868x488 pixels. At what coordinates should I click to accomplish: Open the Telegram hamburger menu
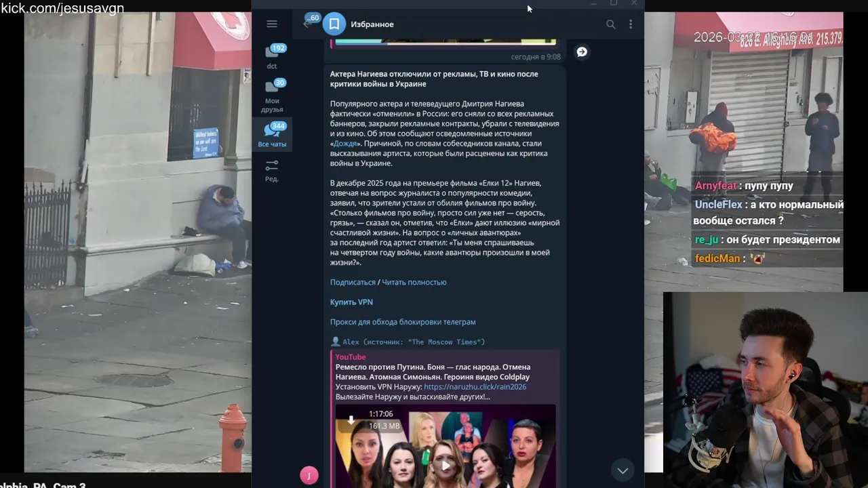click(272, 24)
